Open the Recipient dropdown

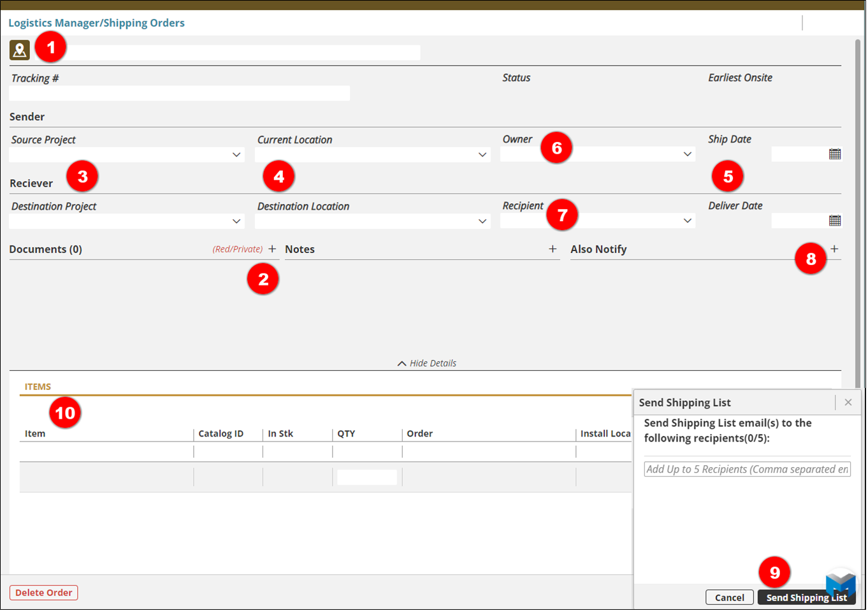point(687,220)
